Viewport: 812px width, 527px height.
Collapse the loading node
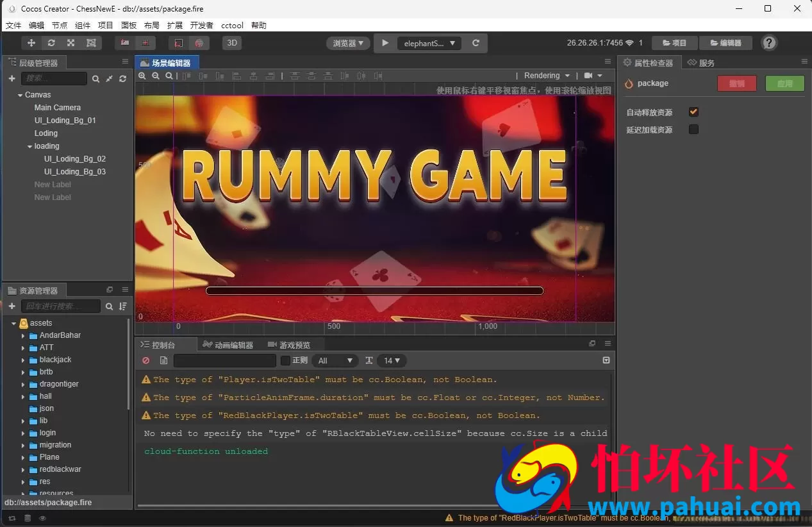pyautogui.click(x=30, y=146)
